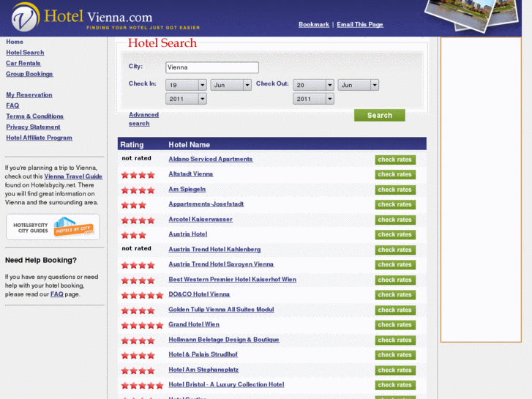The height and width of the screenshot is (399, 532).
Task: Open Altstadt Vienna hotel link
Action: pos(191,174)
